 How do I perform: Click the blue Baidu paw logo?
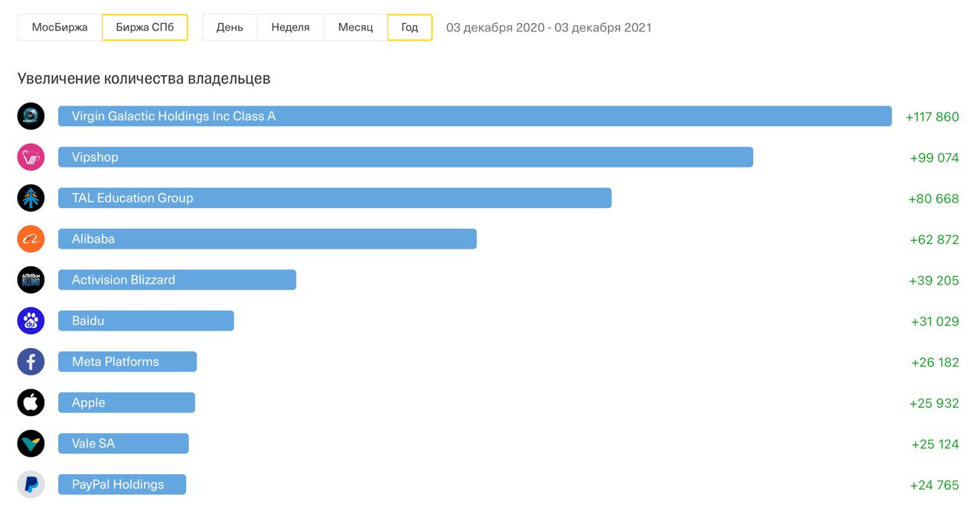point(31,321)
